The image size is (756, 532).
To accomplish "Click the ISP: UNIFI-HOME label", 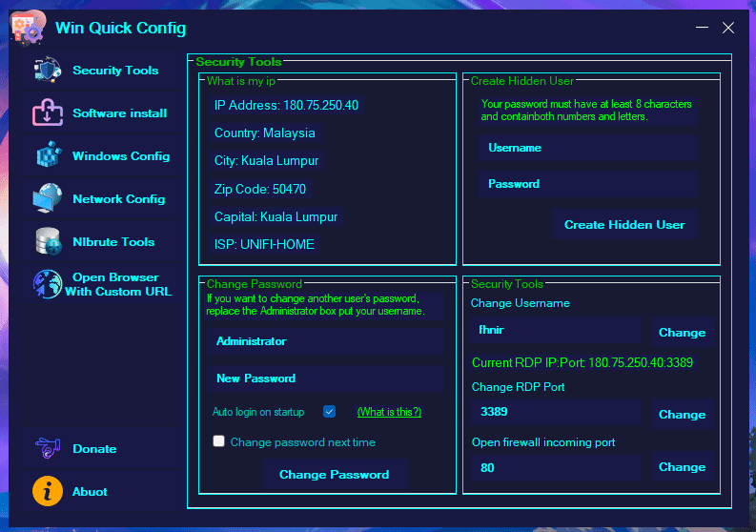I will [x=264, y=244].
